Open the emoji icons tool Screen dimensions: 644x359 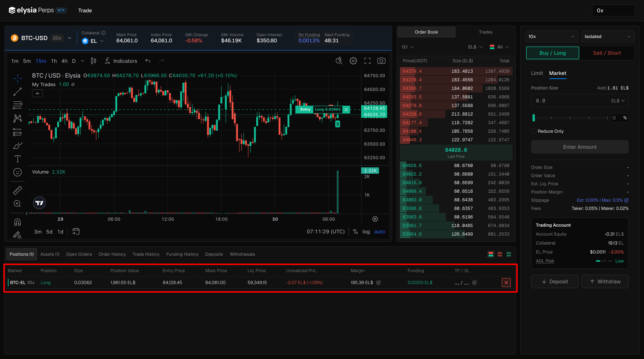[x=18, y=172]
